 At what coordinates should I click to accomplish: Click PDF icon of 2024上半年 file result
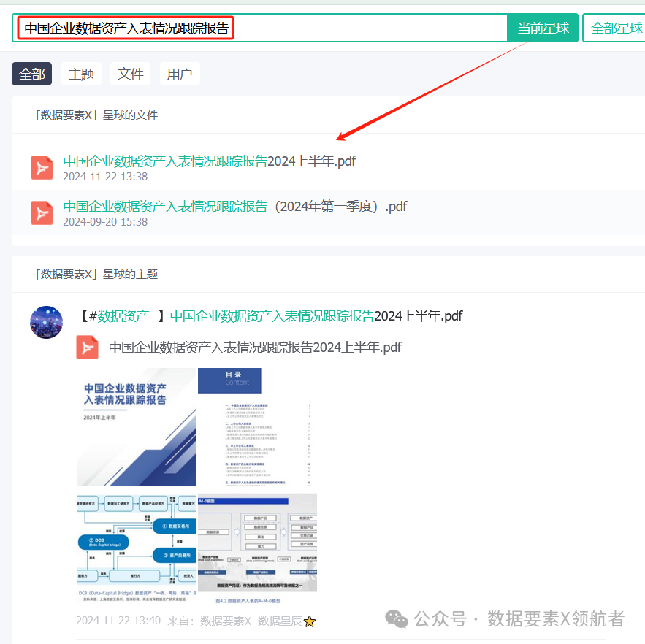(42, 168)
